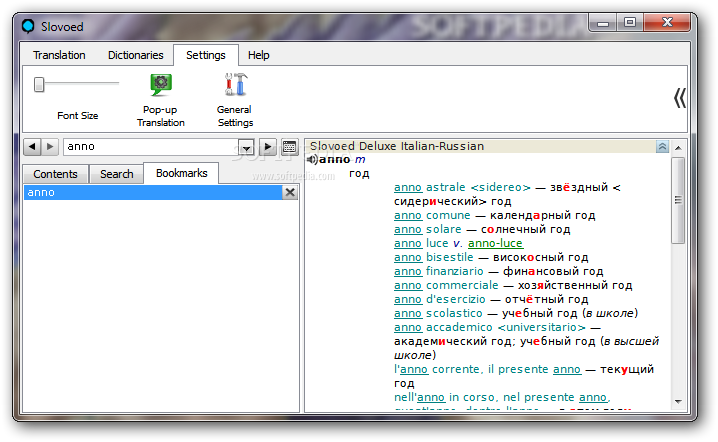
Task: Click anno link in 'anno astrale' line
Action: coord(408,187)
